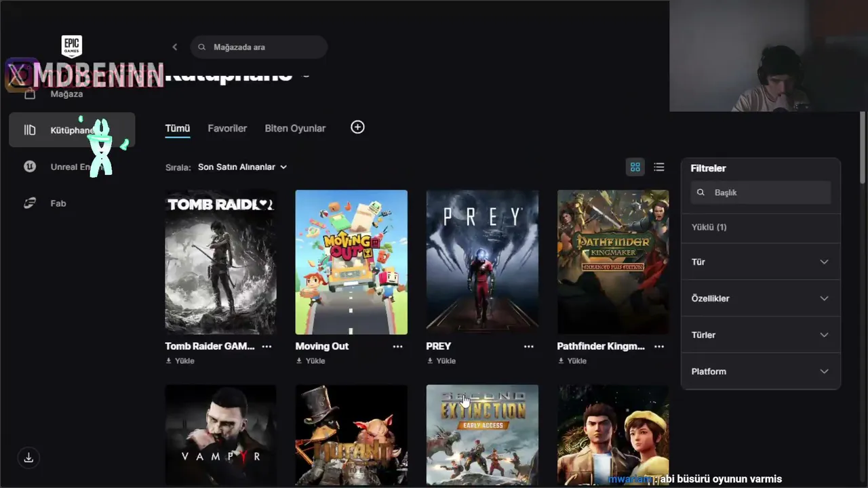This screenshot has height=488, width=868.
Task: Click the Mağazada ara search field
Action: (x=259, y=47)
